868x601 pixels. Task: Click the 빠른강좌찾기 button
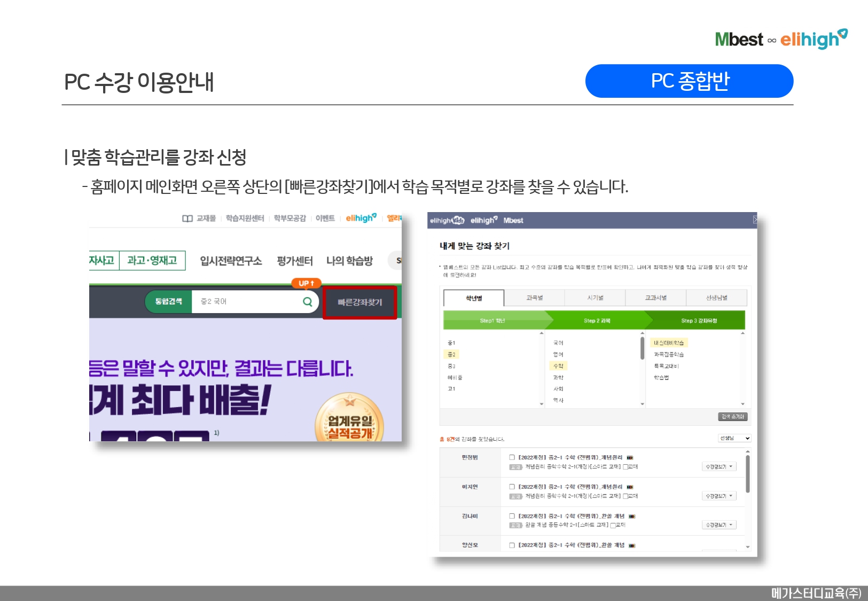point(359,302)
